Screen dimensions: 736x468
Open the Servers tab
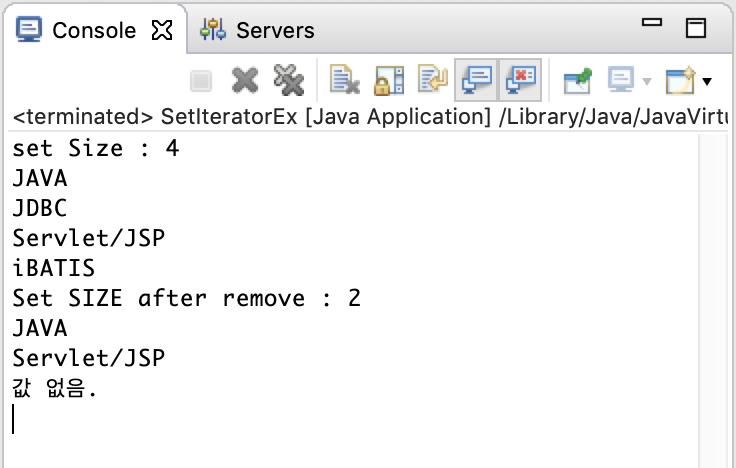click(275, 30)
